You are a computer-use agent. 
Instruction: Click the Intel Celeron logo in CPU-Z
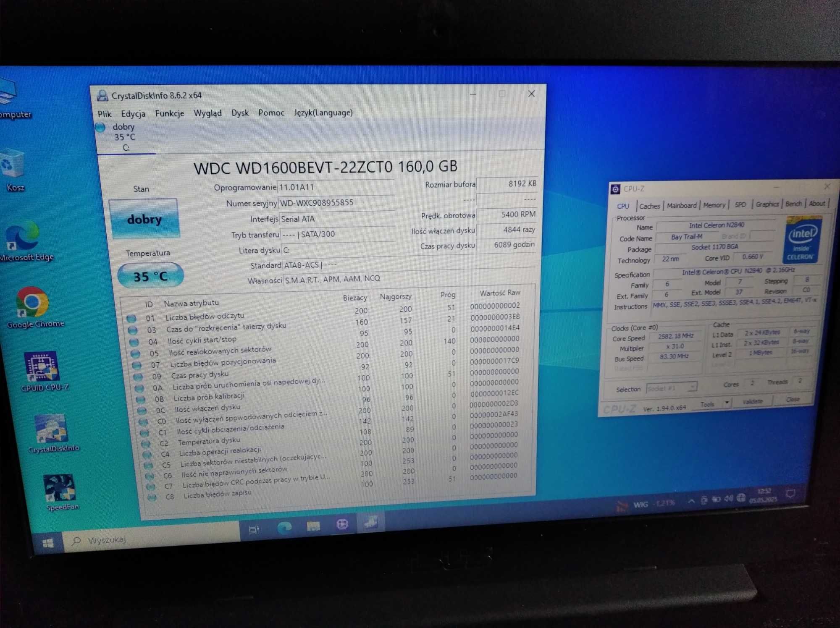point(802,240)
